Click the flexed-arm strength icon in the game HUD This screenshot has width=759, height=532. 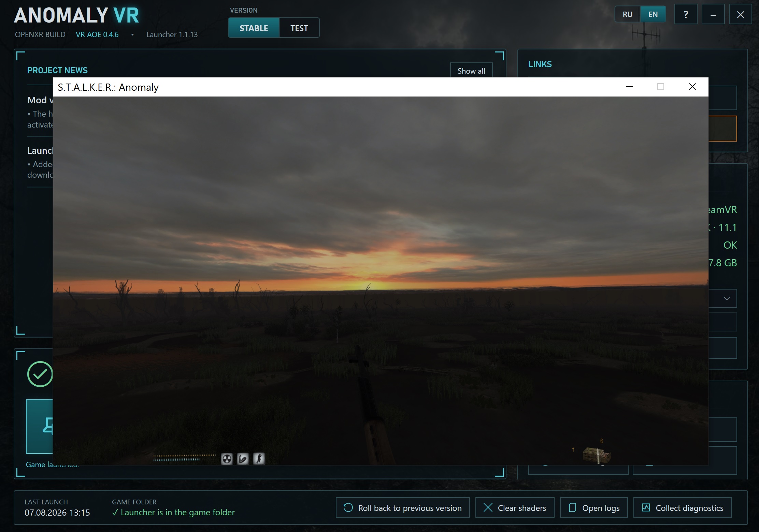[x=243, y=459]
